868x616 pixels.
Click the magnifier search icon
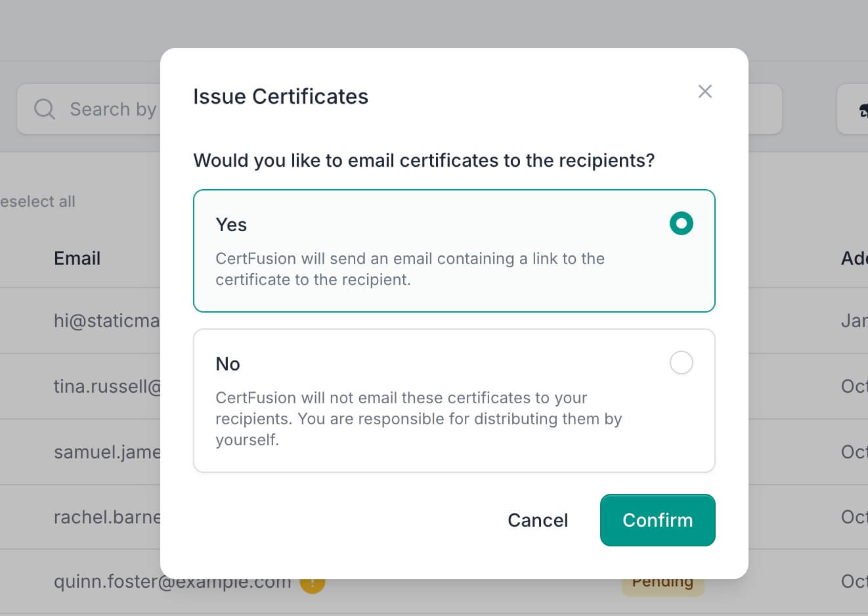pyautogui.click(x=44, y=109)
